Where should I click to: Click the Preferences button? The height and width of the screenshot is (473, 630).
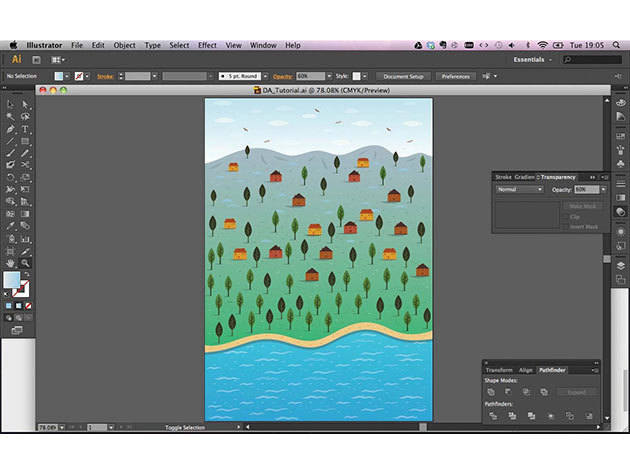tap(456, 76)
